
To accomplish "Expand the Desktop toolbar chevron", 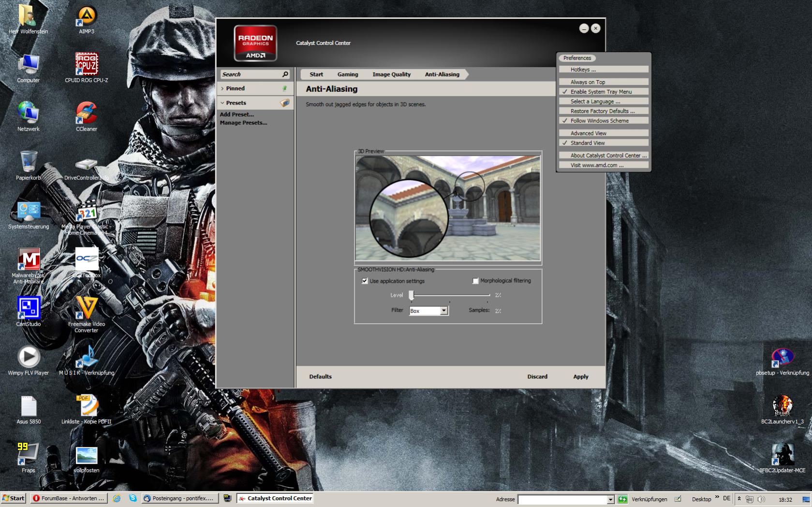I will click(x=717, y=497).
